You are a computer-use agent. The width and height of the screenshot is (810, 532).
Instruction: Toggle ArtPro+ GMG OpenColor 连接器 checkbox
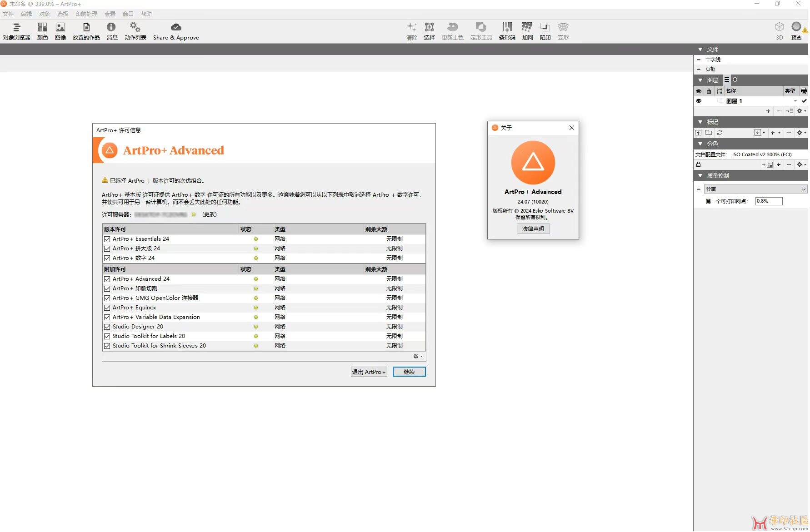[107, 298]
